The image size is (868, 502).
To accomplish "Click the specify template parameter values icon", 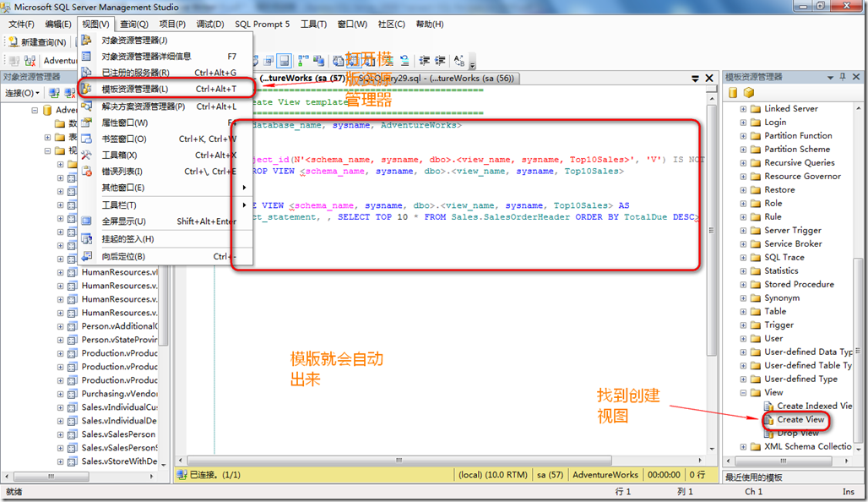I will [x=459, y=60].
